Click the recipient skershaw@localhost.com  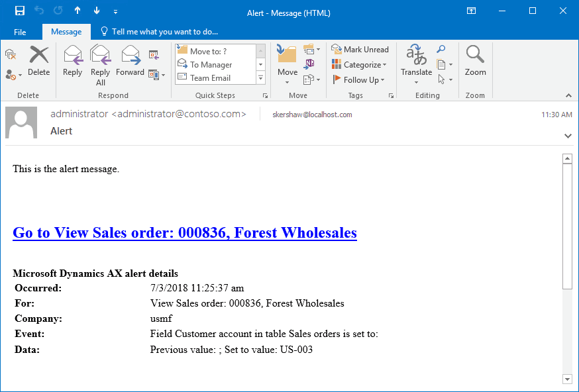[312, 115]
